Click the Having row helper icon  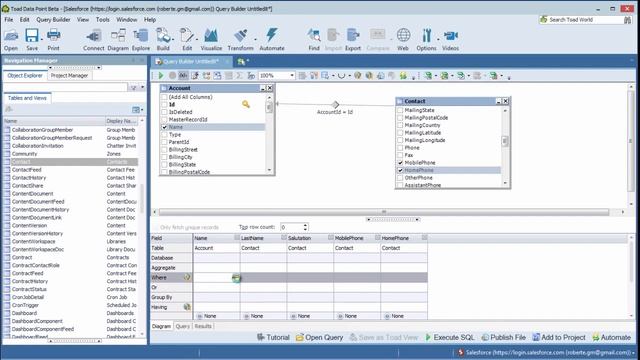coord(187,307)
